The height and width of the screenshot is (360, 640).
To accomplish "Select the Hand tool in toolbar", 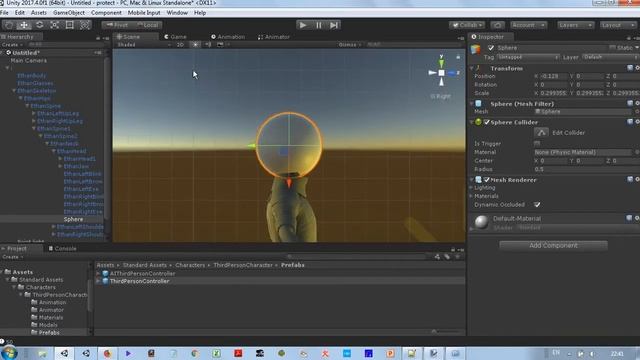I will [9, 25].
